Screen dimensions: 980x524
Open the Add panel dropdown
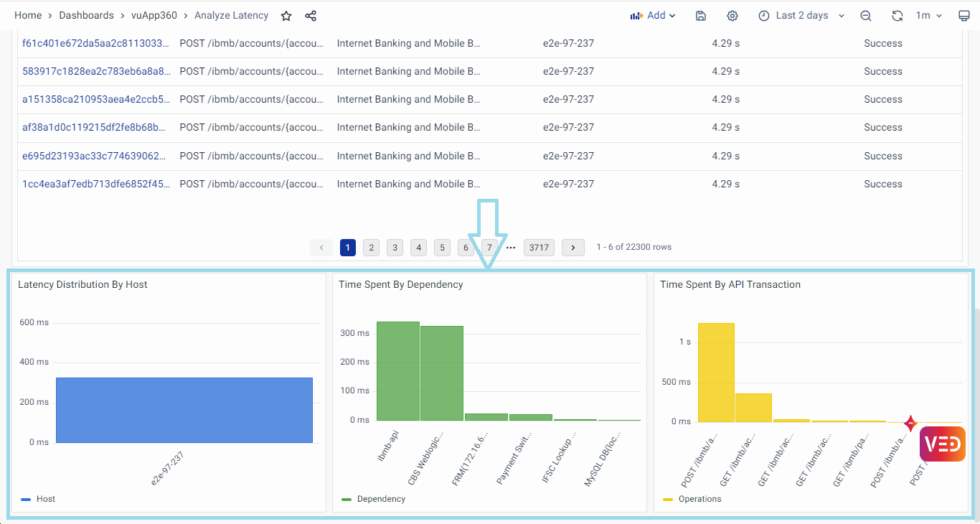pos(653,16)
